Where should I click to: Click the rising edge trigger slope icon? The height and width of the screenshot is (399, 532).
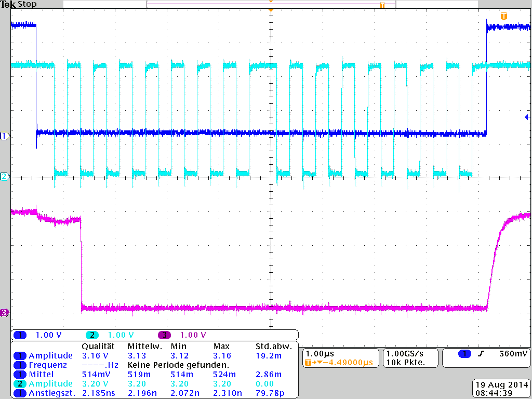coord(481,354)
